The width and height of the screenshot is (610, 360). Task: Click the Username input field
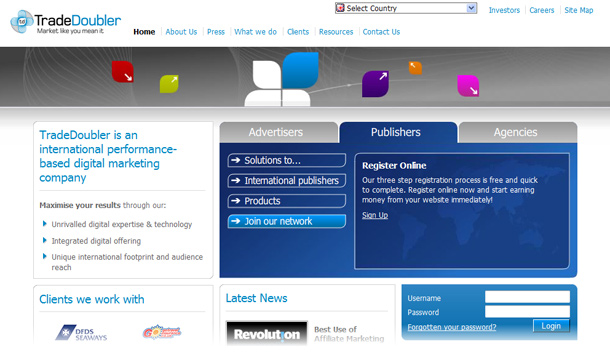click(x=527, y=297)
